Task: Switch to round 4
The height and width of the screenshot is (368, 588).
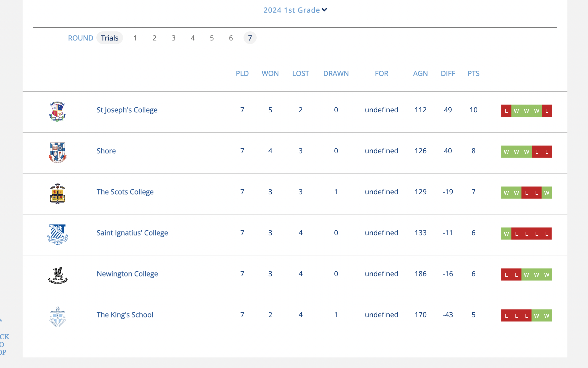Action: (193, 38)
